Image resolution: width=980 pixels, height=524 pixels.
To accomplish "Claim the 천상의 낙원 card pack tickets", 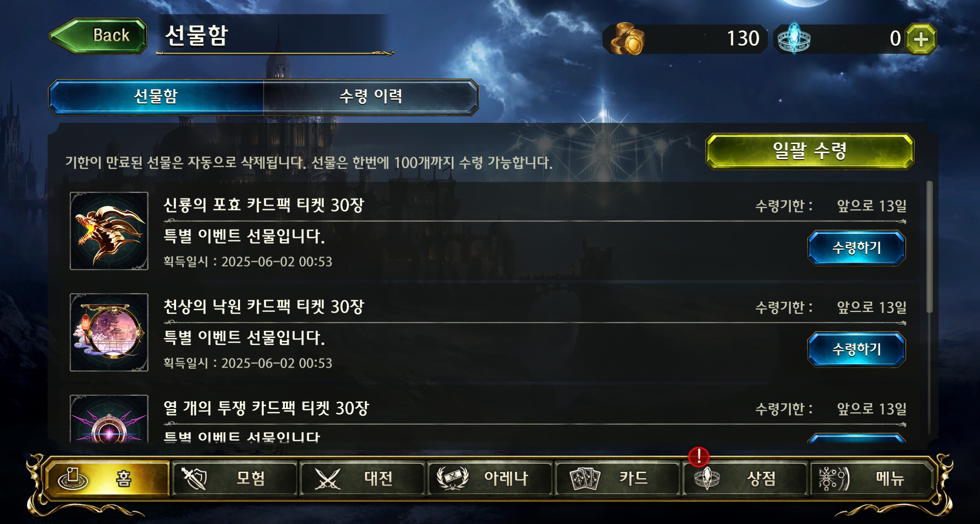I will (x=856, y=349).
